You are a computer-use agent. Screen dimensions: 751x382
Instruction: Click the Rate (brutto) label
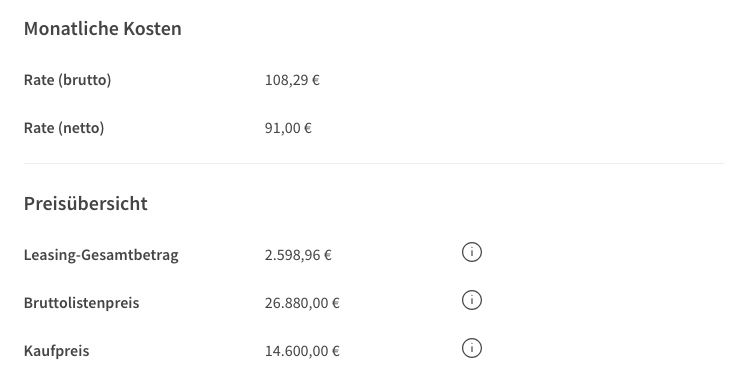pos(68,80)
